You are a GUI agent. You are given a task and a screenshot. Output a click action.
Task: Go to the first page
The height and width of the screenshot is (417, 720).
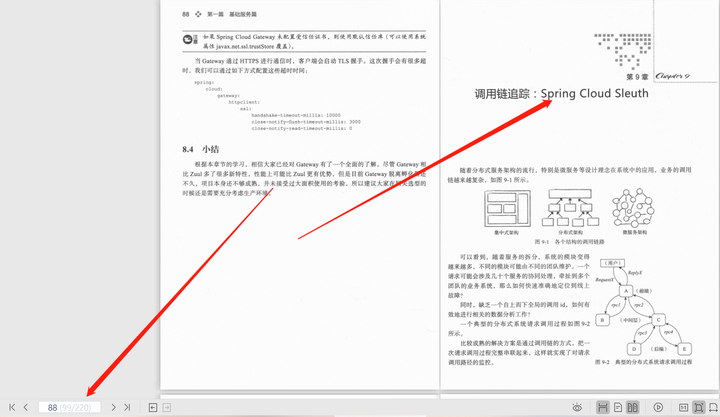click(x=12, y=407)
